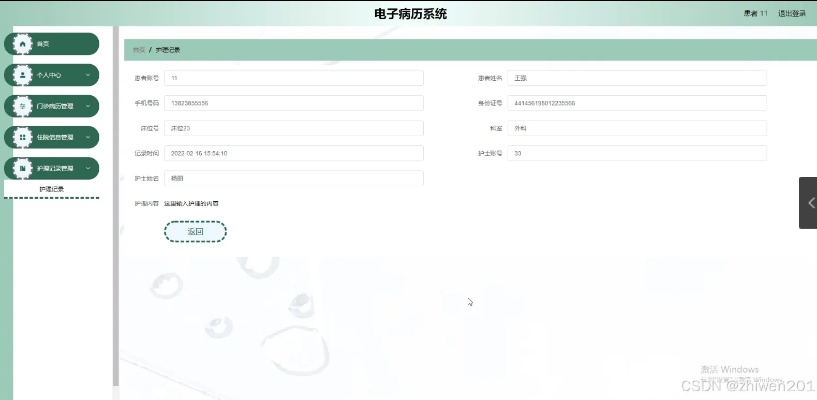Click the 门诊病历管理 gear icon
The image size is (817, 400).
22,106
